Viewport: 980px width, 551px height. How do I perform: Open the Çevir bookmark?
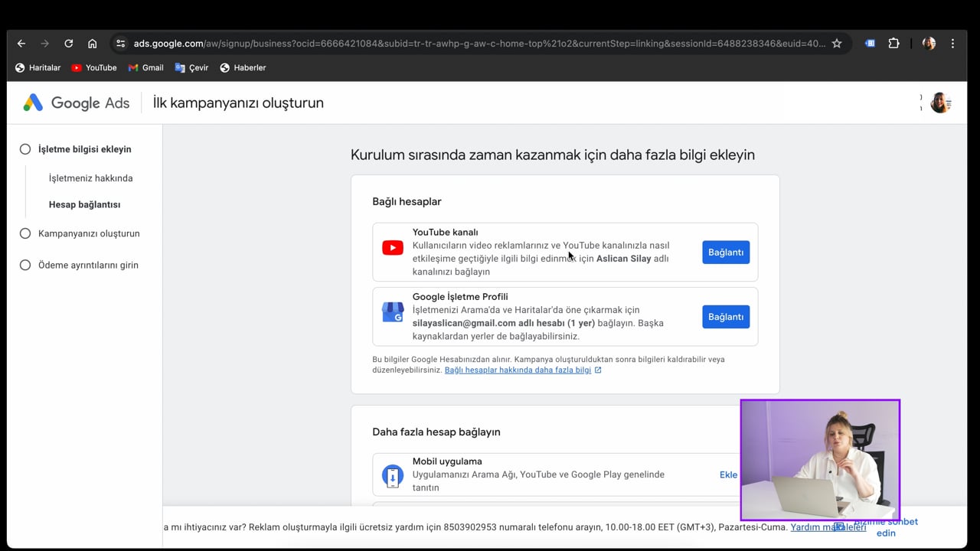coord(191,67)
